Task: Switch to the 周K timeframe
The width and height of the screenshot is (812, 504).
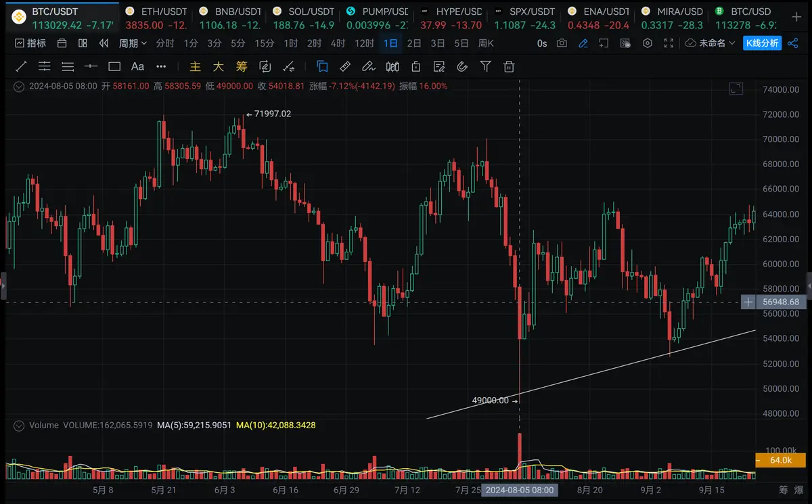Action: point(486,43)
